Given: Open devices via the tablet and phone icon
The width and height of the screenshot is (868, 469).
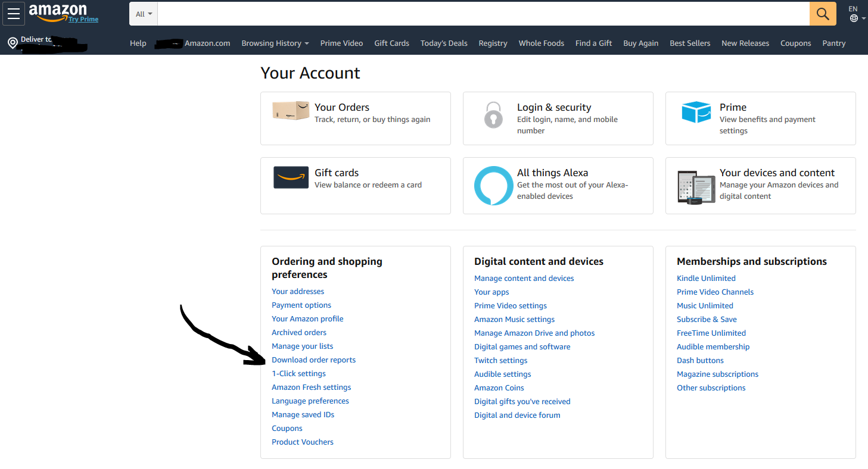Looking at the screenshot, I should 696,185.
